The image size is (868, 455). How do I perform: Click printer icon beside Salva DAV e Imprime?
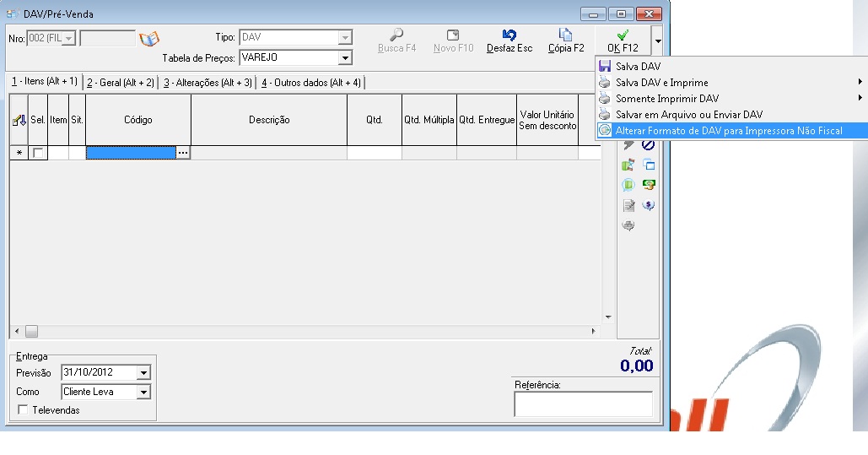click(x=605, y=82)
